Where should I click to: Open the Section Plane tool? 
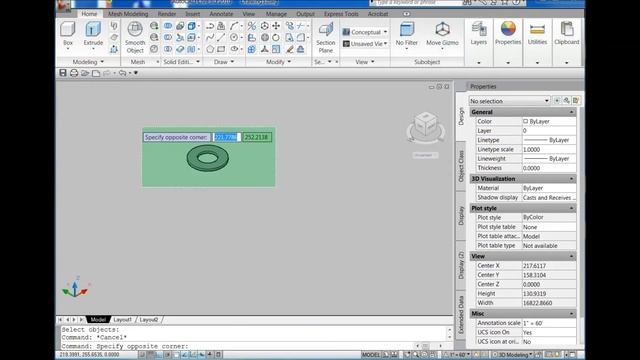tap(326, 38)
